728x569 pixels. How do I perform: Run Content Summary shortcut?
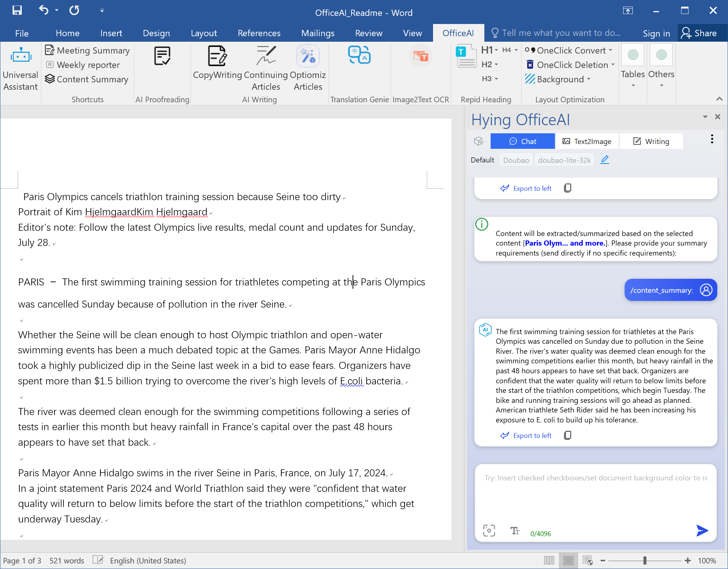pos(87,79)
